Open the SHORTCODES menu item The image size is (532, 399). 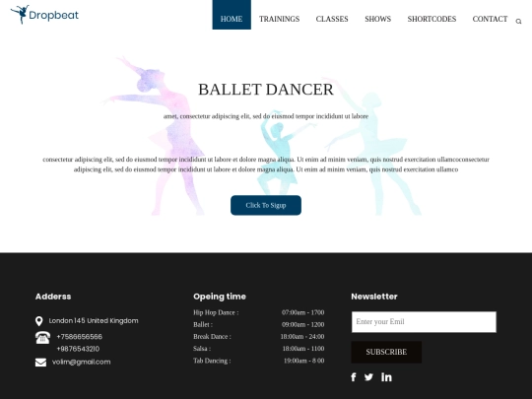pyautogui.click(x=432, y=19)
